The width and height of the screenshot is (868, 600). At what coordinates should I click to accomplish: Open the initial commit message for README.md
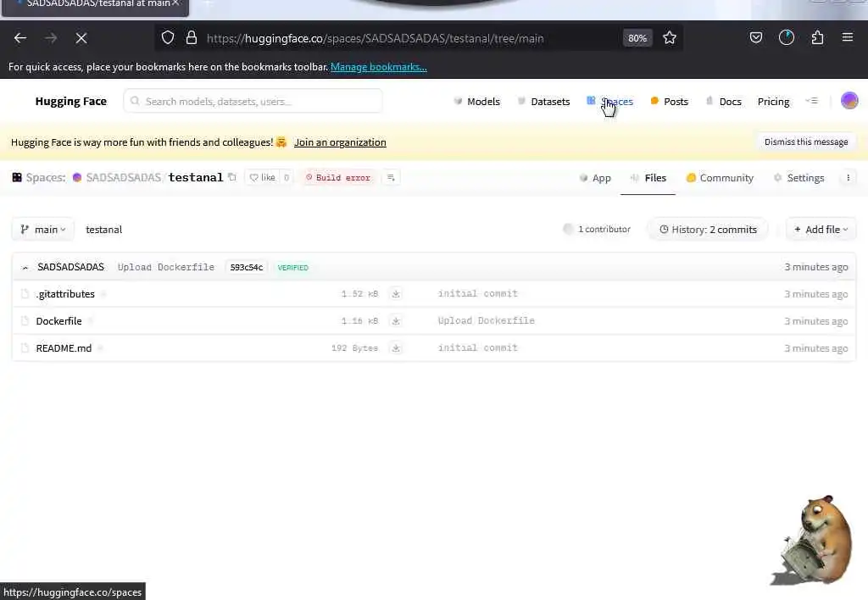(478, 347)
